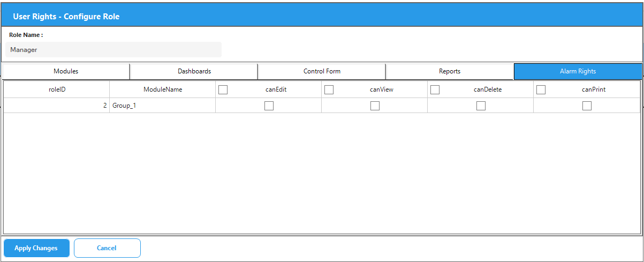Tick the canDelete header select-all checkbox
The image size is (644, 262).
pyautogui.click(x=435, y=90)
